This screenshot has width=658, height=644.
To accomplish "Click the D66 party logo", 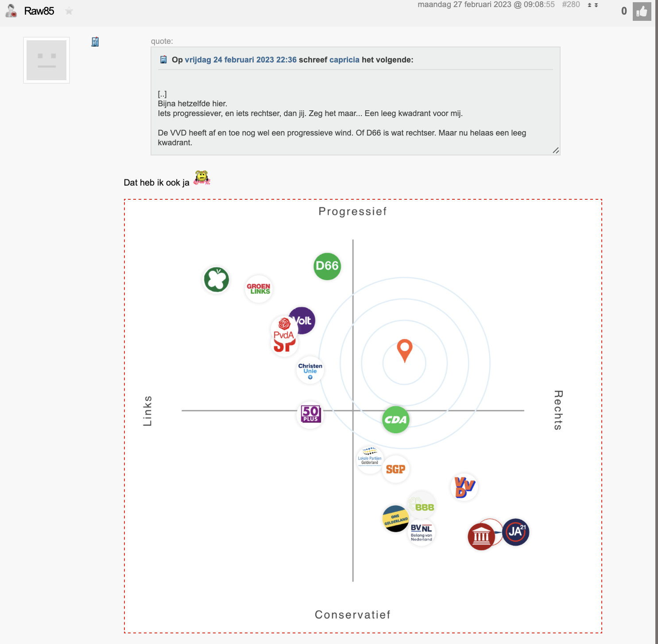I will 327,266.
